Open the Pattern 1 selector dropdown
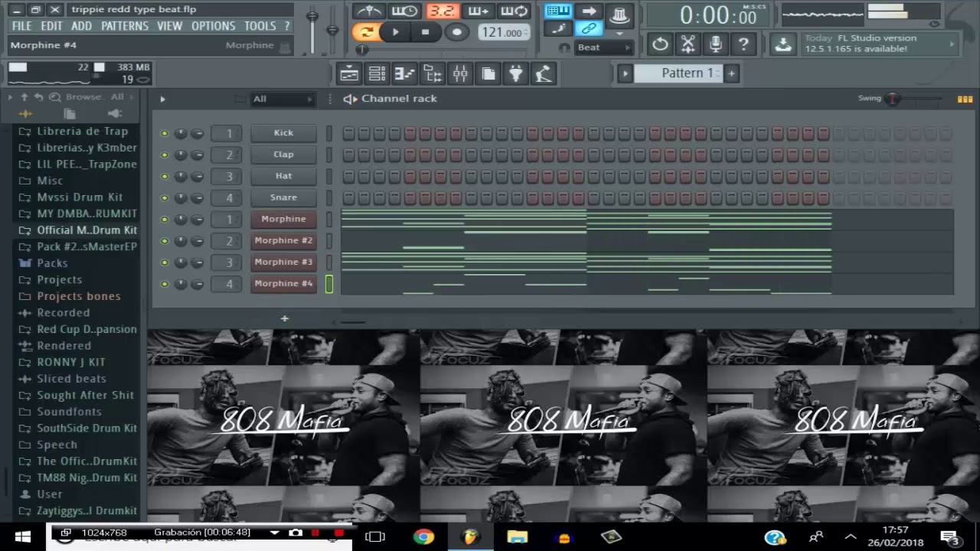 [677, 73]
